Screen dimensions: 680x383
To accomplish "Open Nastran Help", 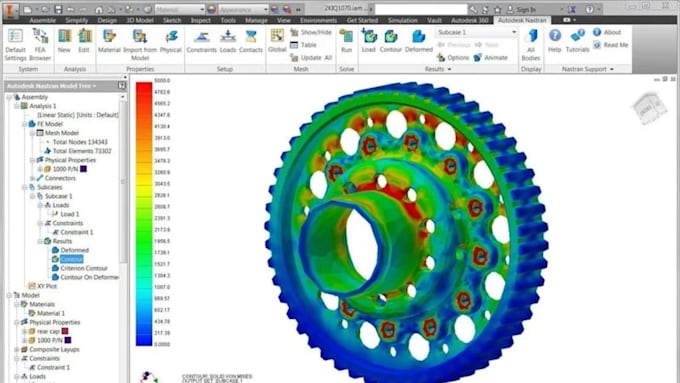I will click(x=555, y=41).
